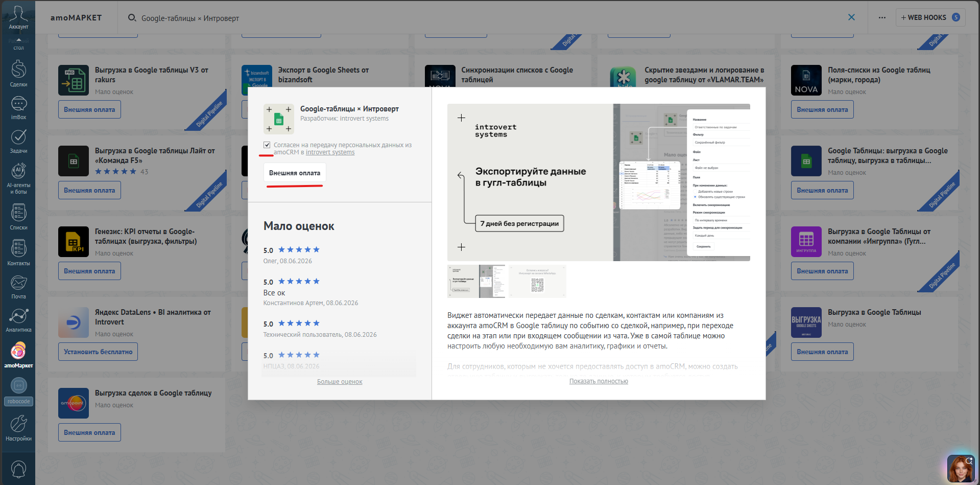This screenshot has height=485, width=980.
Task: Clear search with the X icon
Action: coord(851,17)
